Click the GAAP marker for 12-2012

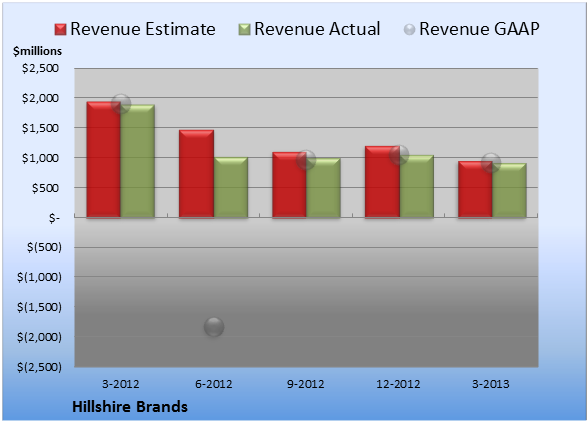point(399,155)
